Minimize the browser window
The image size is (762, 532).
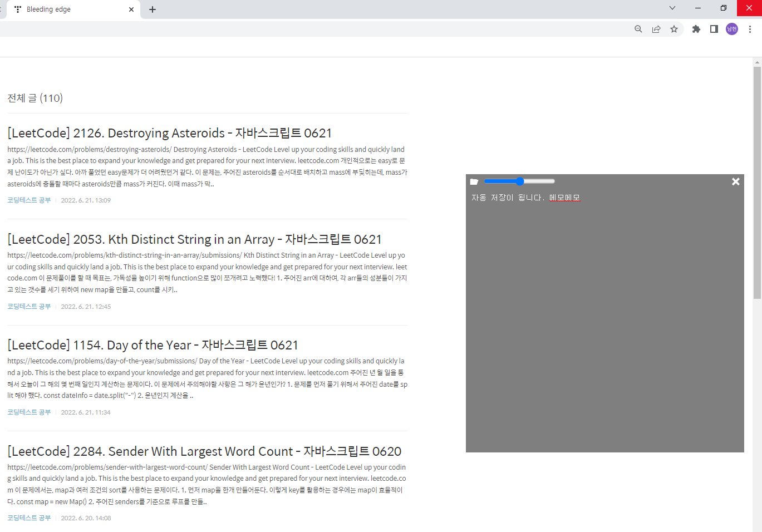698,8
